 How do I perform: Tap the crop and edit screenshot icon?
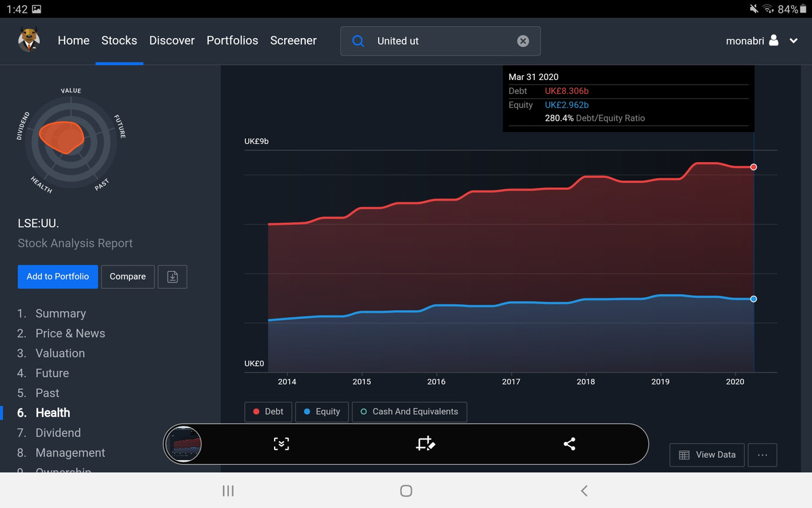425,444
